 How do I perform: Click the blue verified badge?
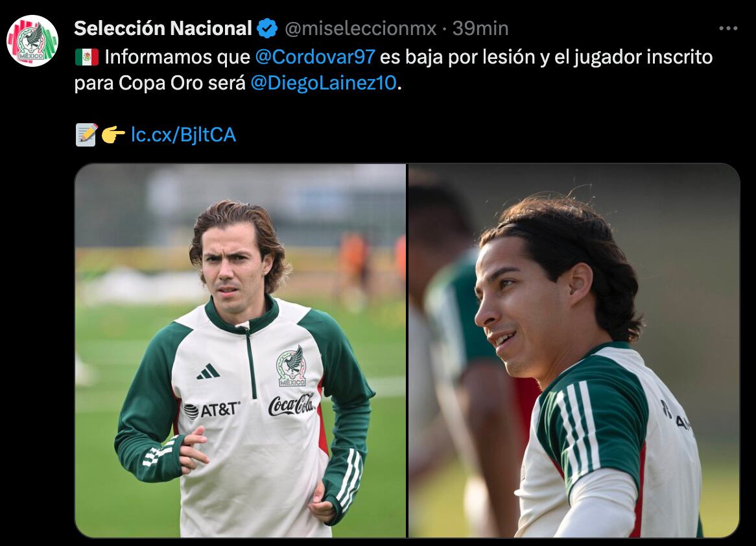(267, 29)
